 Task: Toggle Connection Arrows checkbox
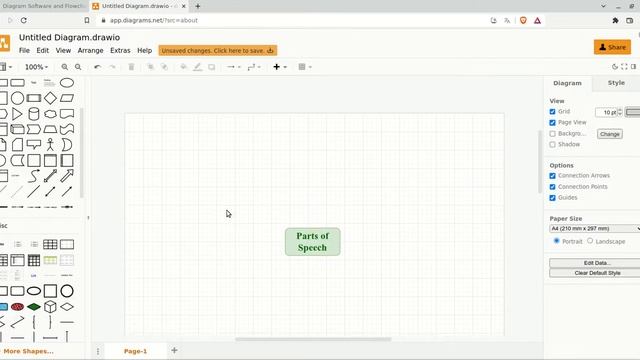coord(552,176)
